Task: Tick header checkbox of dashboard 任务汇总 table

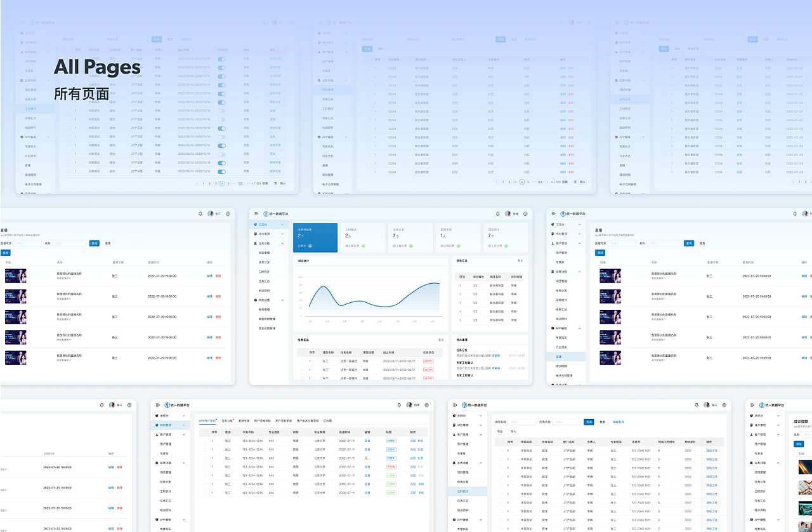Action: pyautogui.click(x=303, y=352)
